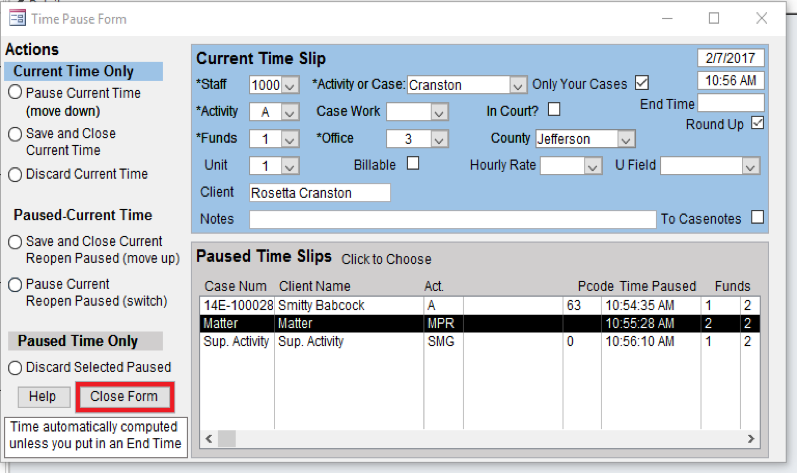Image resolution: width=797 pixels, height=473 pixels.
Task: Open the County dropdown list
Action: [625, 140]
